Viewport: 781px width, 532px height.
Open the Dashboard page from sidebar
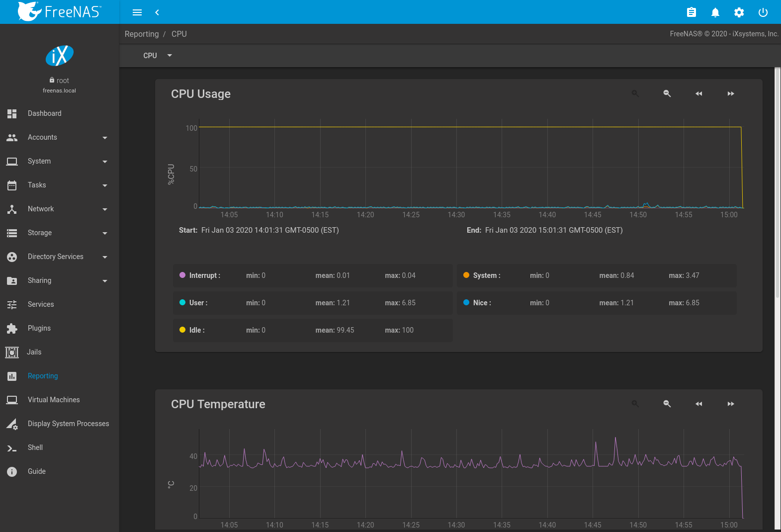[x=44, y=113]
